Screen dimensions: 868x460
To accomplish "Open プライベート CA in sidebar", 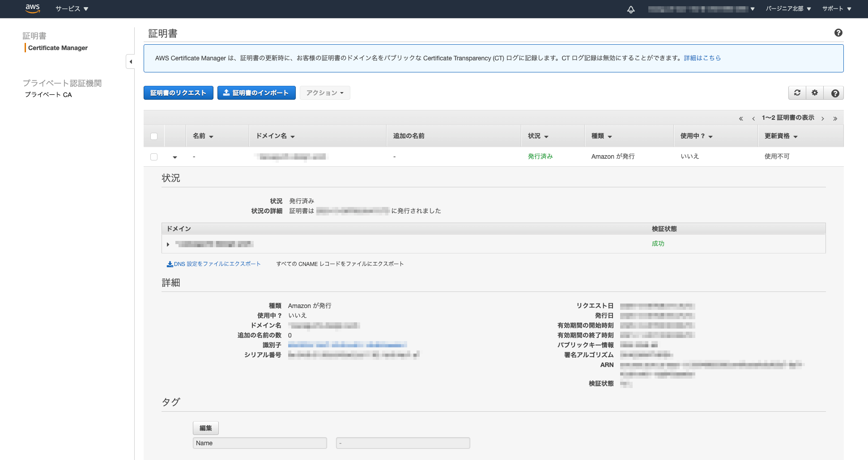I will [48, 95].
